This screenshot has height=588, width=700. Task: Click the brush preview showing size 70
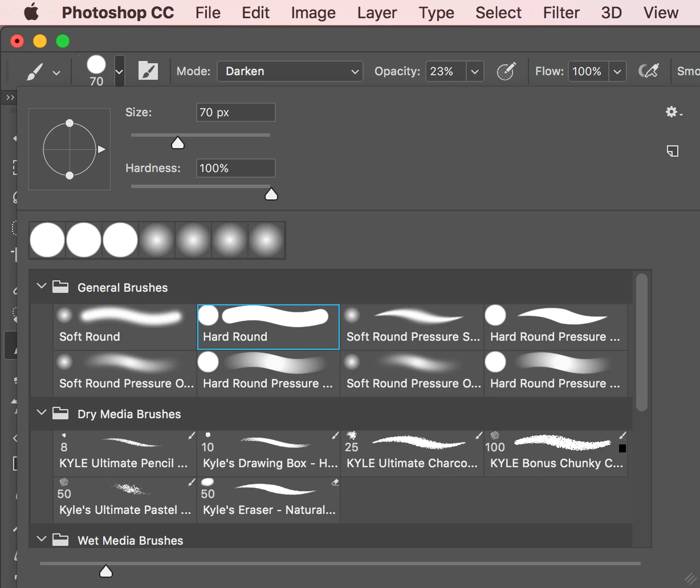pos(96,71)
